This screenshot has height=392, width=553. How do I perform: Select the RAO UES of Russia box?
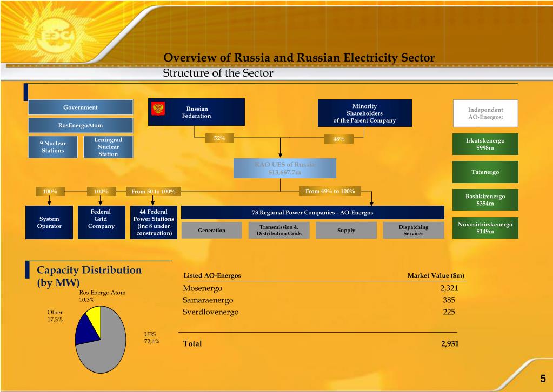(x=285, y=168)
